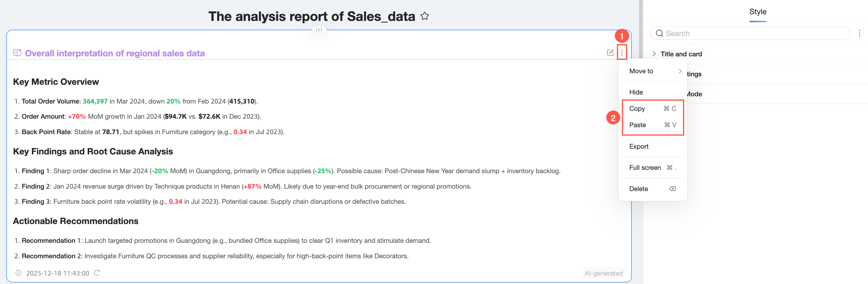Select Export from the context menu

[x=639, y=146]
